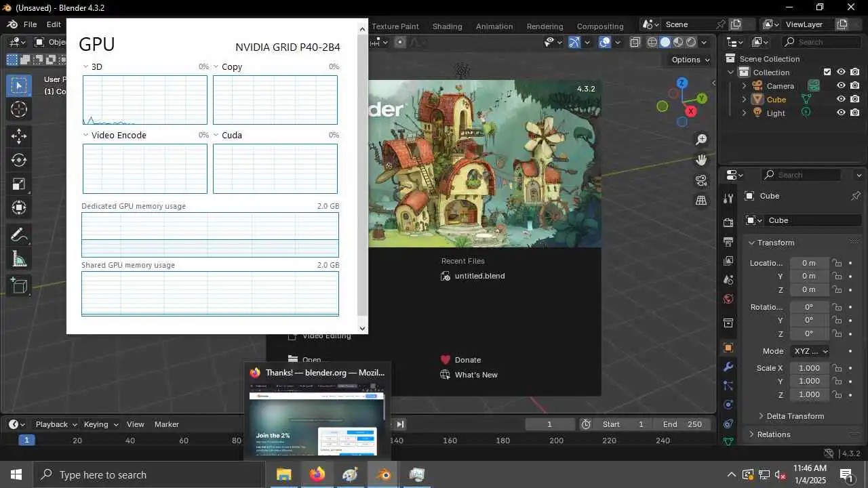This screenshot has width=868, height=488.
Task: Click the viewport pan hand icon
Action: [701, 160]
